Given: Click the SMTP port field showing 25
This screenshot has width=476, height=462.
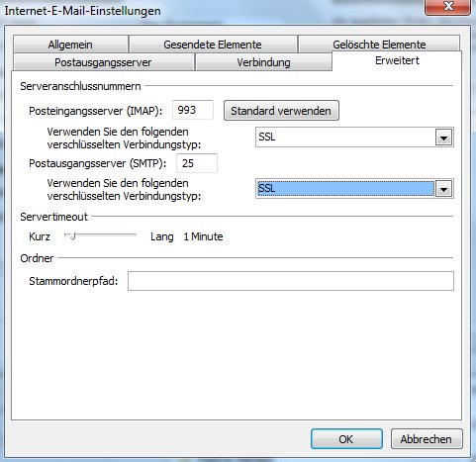Looking at the screenshot, I should tap(197, 163).
